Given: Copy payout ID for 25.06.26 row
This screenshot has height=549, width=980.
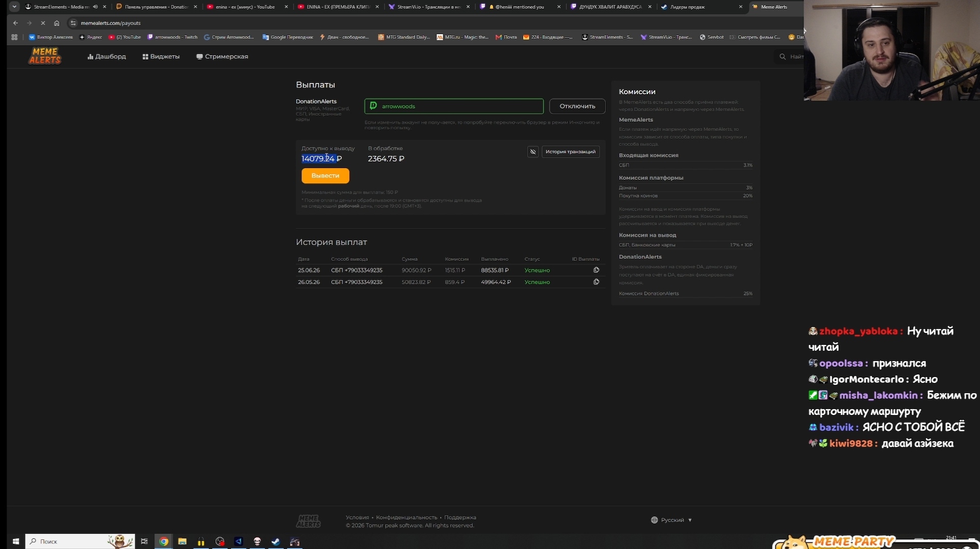Looking at the screenshot, I should [596, 270].
